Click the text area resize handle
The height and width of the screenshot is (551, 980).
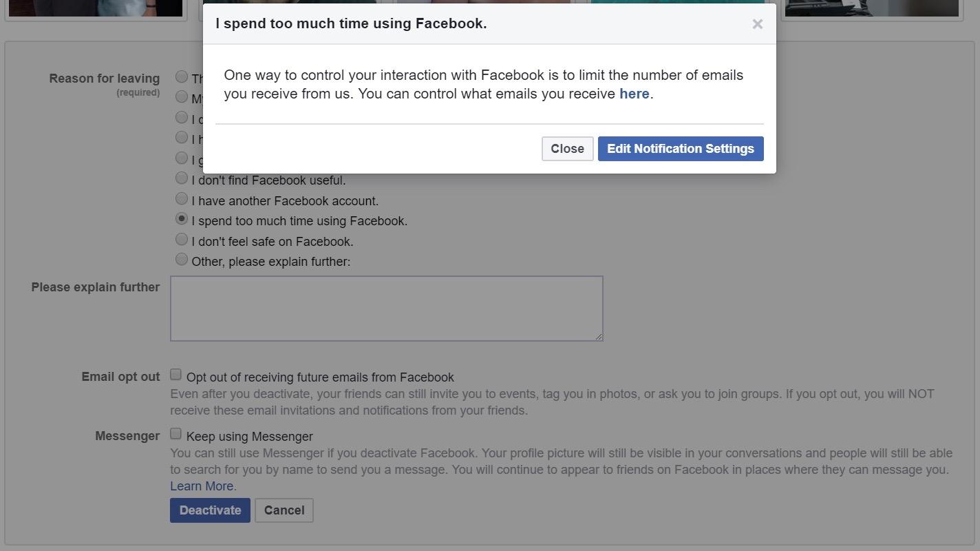599,337
